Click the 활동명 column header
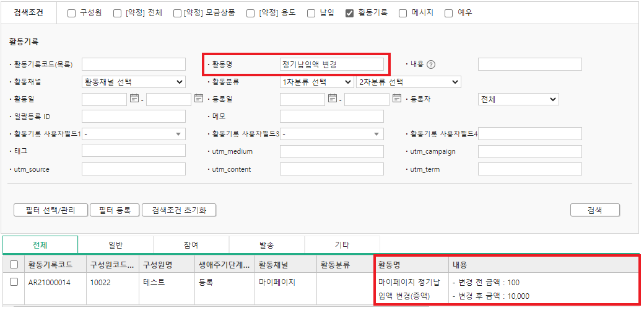The image size is (644, 310). [x=411, y=265]
